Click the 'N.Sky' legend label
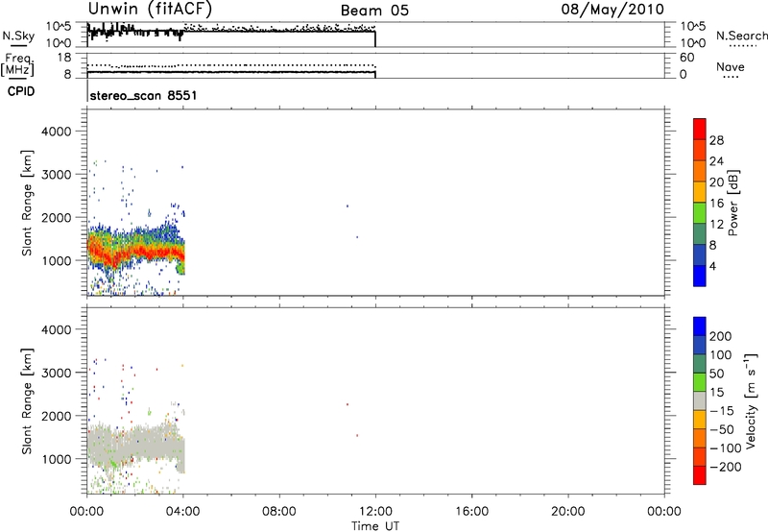 [18, 36]
